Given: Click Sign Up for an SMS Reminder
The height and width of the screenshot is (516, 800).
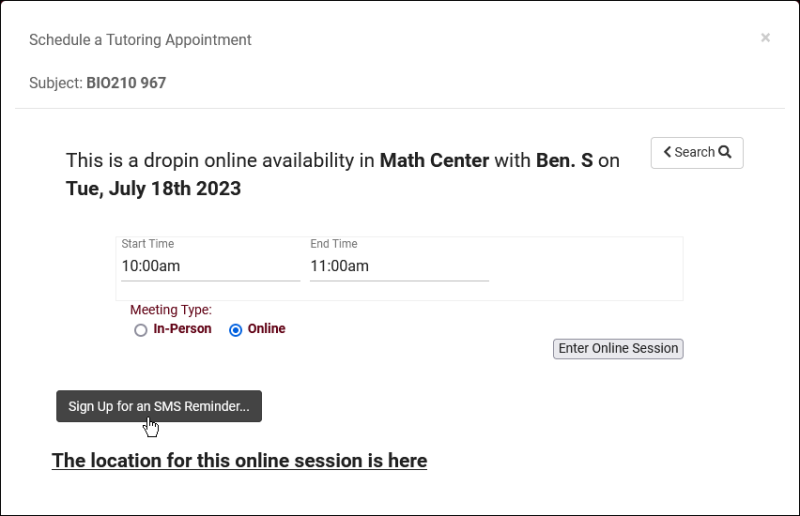Looking at the screenshot, I should click(159, 406).
